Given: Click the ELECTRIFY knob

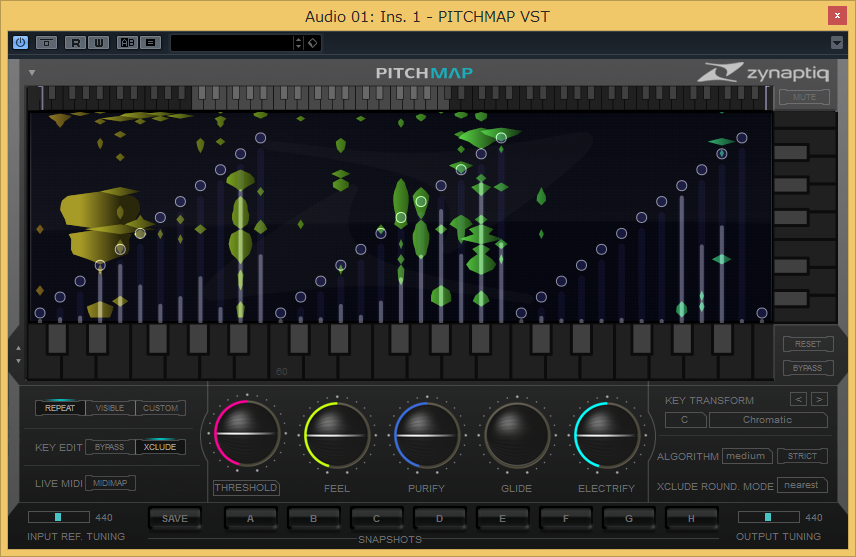Looking at the screenshot, I should point(607,435).
